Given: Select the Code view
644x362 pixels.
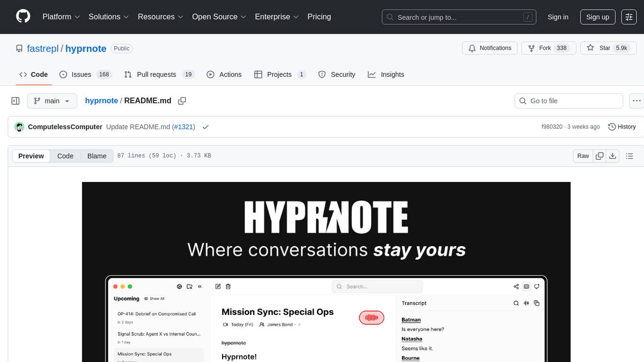Looking at the screenshot, I should click(x=65, y=156).
